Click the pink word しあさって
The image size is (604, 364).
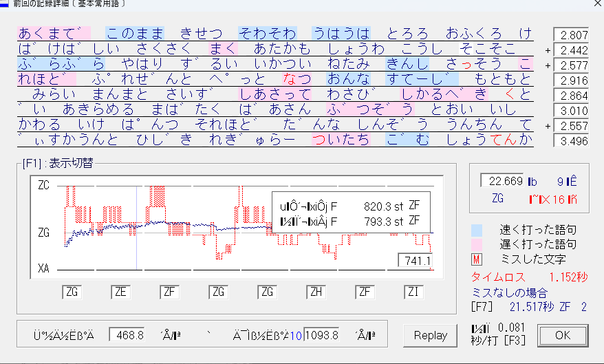275,94
